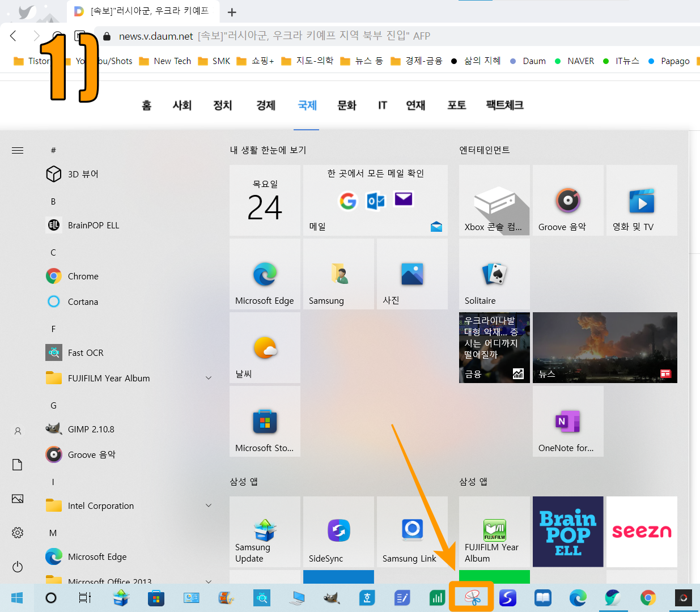This screenshot has width=700, height=612.
Task: Launch Fast OCR from the app list
Action: tap(75, 352)
